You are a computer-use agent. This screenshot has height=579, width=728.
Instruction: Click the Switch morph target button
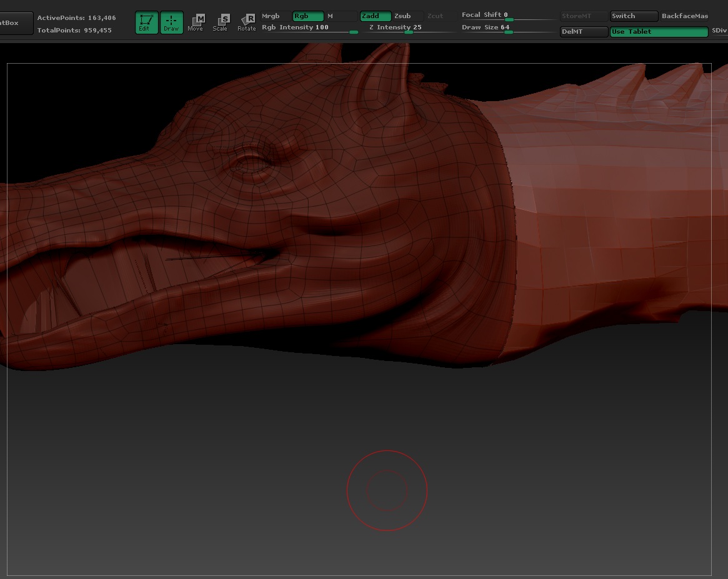634,16
